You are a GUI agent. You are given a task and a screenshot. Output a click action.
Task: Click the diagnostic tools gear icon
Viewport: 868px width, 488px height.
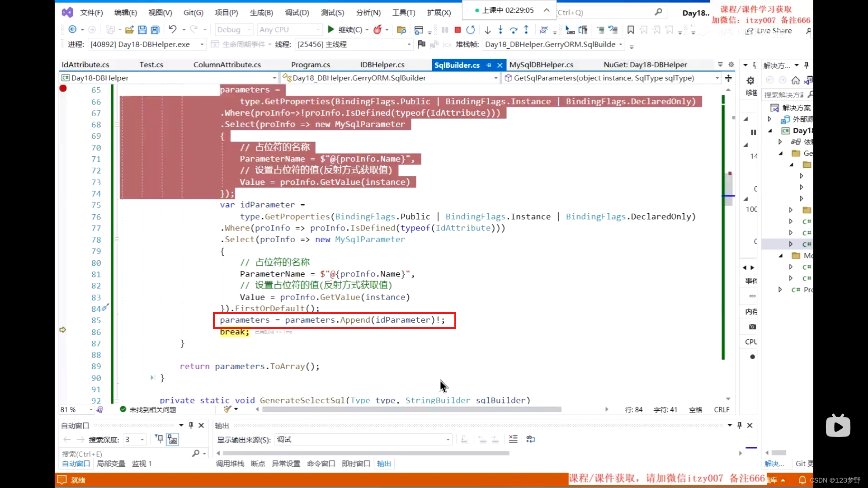tap(750, 80)
